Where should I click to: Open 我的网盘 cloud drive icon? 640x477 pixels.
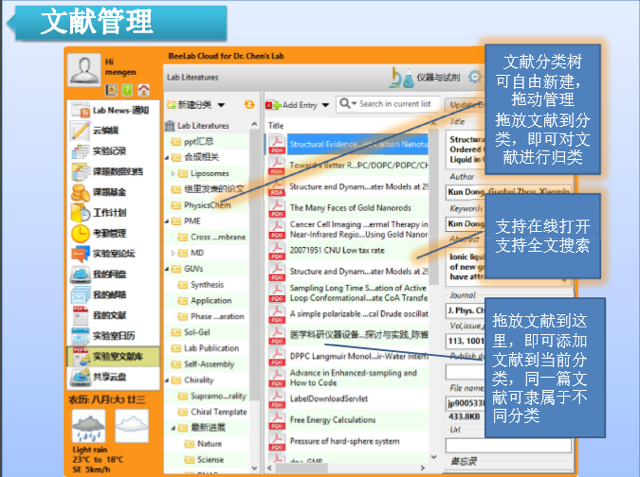tap(80, 274)
